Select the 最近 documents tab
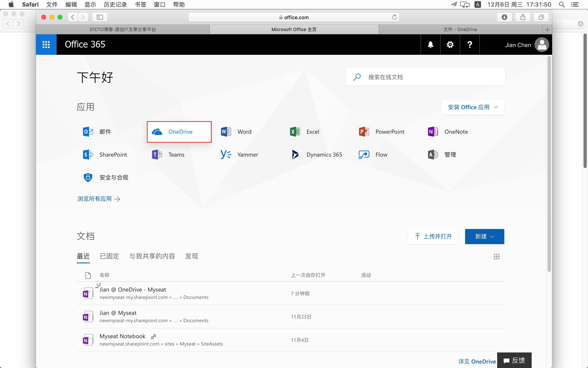The height and width of the screenshot is (368, 588). 83,256
